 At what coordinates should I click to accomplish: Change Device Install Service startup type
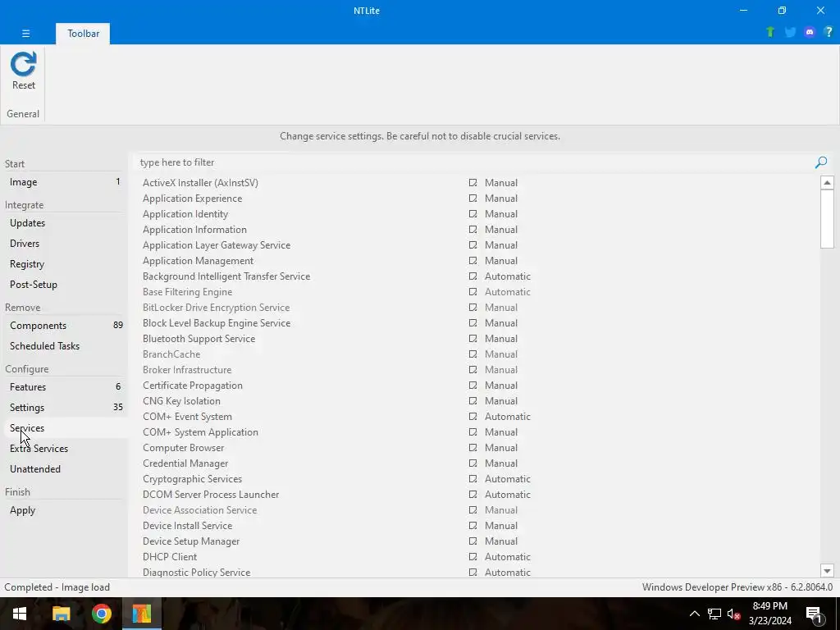pyautogui.click(x=501, y=526)
